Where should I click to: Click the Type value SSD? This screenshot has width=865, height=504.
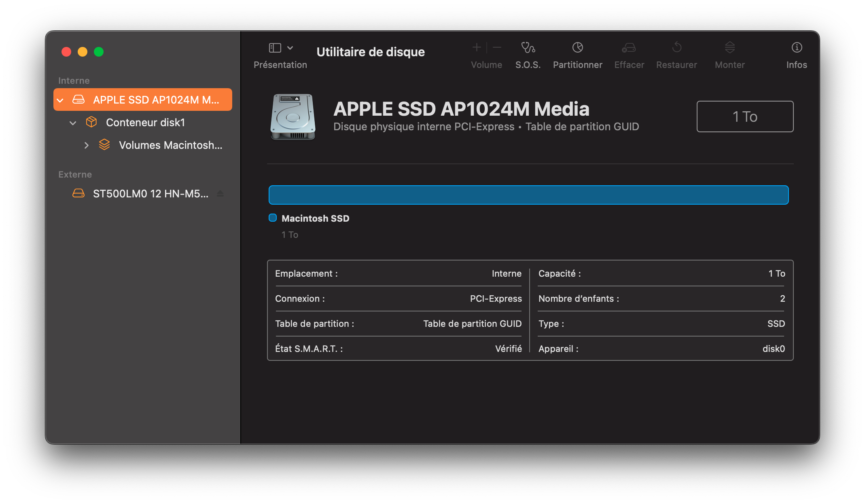pyautogui.click(x=776, y=324)
